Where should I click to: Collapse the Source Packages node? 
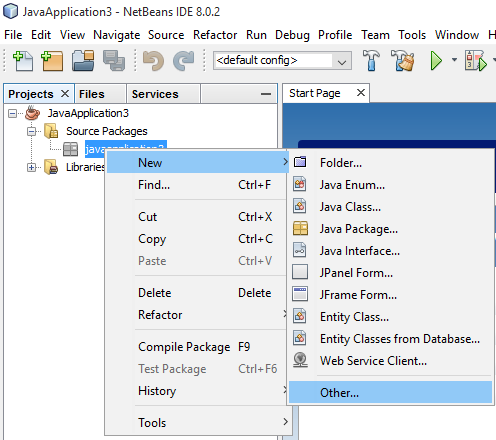pos(31,131)
